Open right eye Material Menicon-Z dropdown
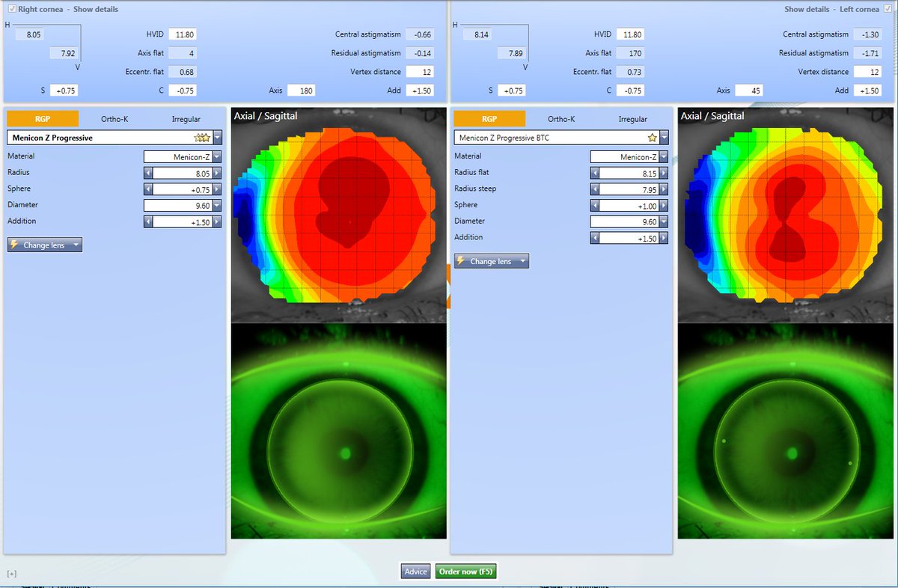The width and height of the screenshot is (898, 588). [217, 156]
